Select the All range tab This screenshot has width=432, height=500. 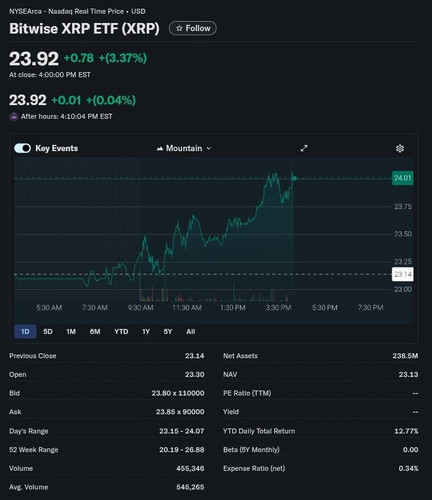(191, 332)
